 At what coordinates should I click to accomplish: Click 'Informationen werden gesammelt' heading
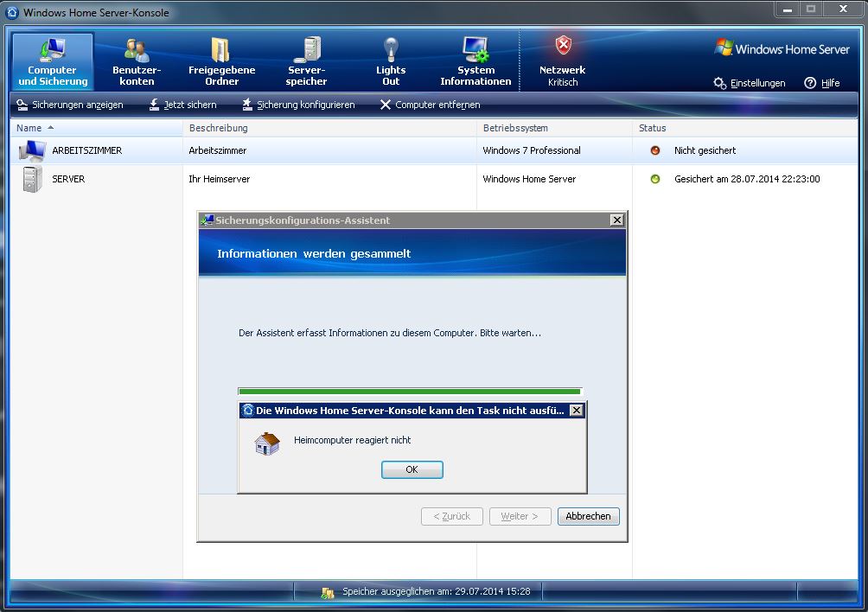(x=314, y=253)
